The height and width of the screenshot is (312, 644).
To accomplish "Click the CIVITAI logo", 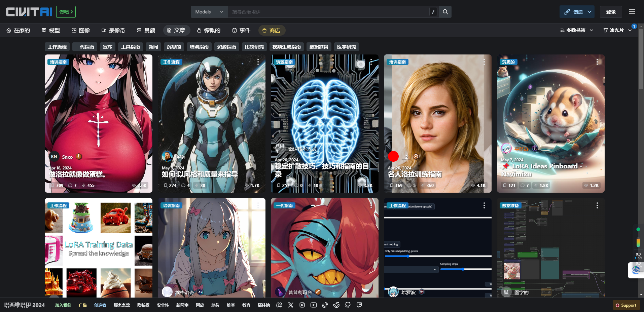I will click(x=29, y=11).
